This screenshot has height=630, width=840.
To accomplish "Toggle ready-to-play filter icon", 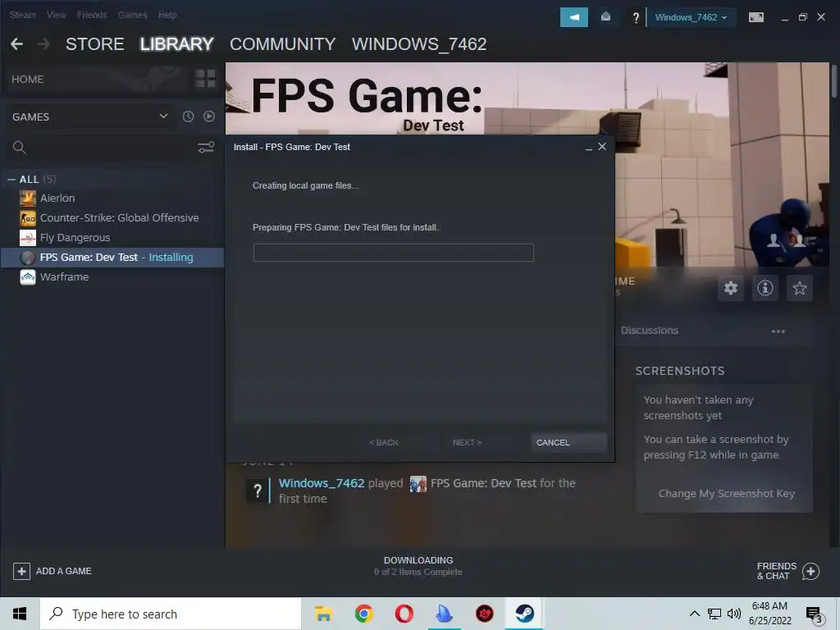I will point(209,116).
